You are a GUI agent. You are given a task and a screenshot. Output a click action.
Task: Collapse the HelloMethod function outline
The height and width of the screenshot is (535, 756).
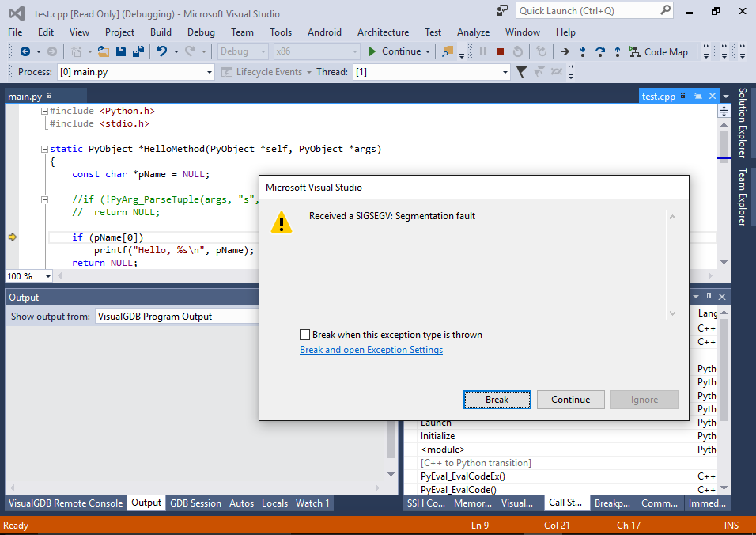pyautogui.click(x=44, y=149)
